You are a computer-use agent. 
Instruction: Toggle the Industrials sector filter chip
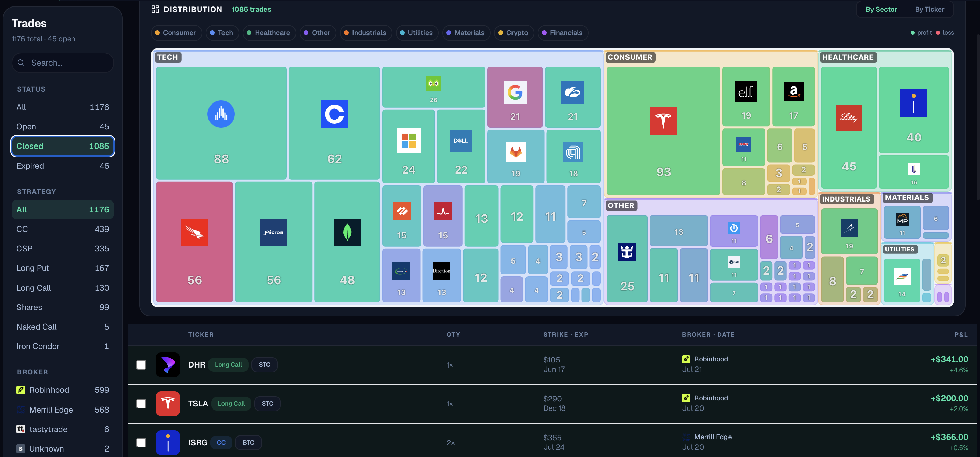pyautogui.click(x=365, y=33)
